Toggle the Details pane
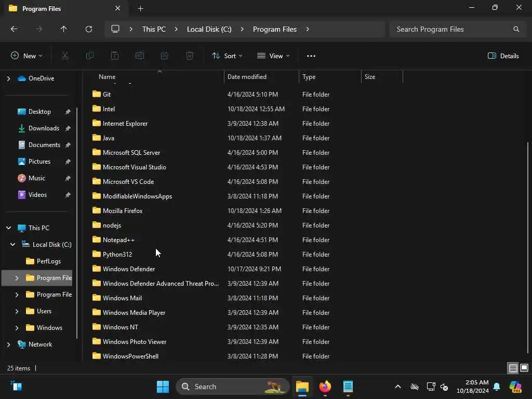532x399 pixels. click(x=503, y=56)
